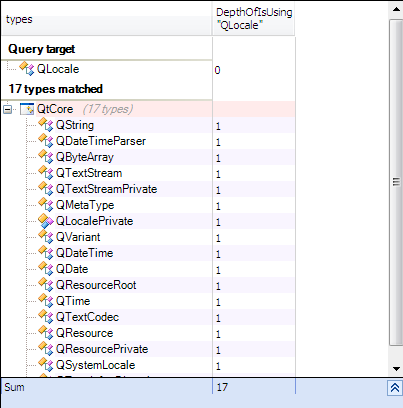
Task: Select the QTextCodec type row
Action: pos(148,317)
